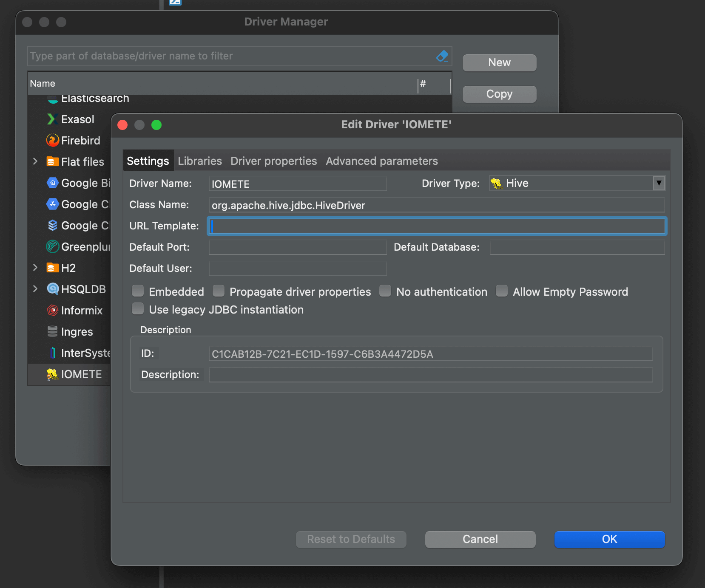
Task: Expand the H2 tree node
Action: (x=35, y=268)
